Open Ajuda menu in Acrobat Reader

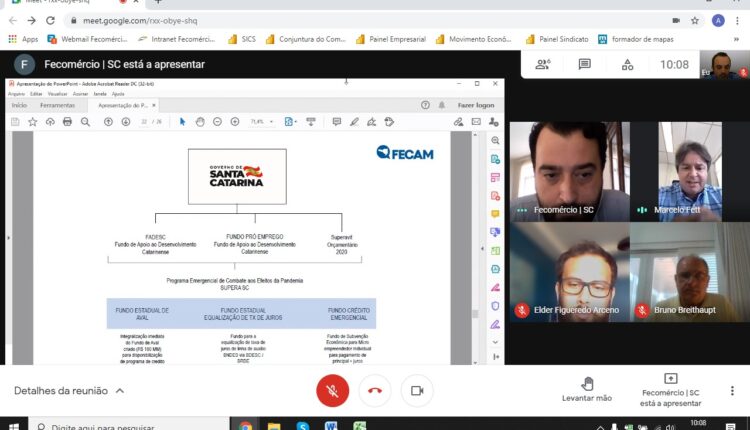point(118,94)
